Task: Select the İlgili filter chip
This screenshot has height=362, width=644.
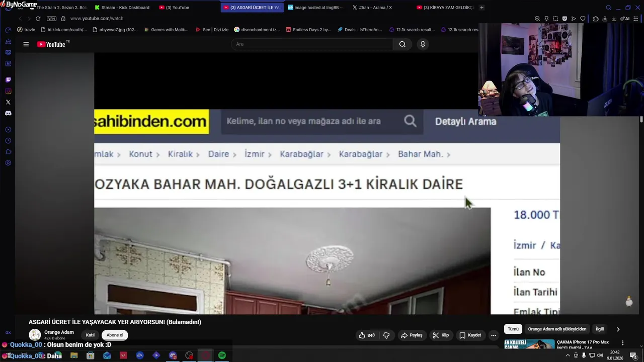Action: point(600,329)
